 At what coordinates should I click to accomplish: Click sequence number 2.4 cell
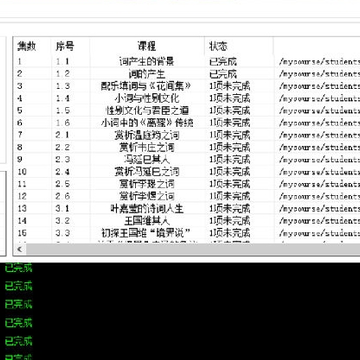[x=63, y=172]
